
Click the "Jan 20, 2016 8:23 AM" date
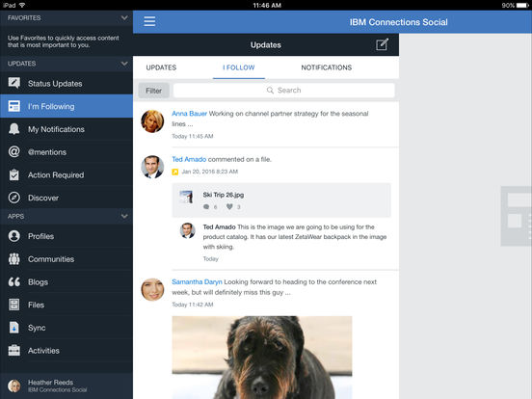point(210,172)
